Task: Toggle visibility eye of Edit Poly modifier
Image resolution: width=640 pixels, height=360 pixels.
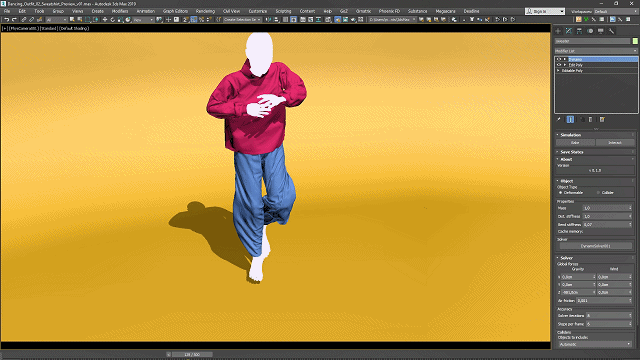Action: pos(559,65)
